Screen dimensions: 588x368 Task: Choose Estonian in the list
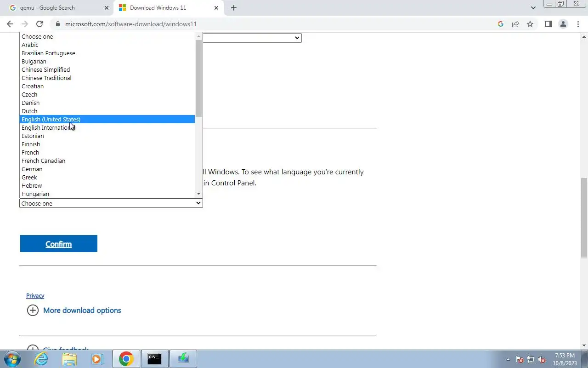pyautogui.click(x=107, y=136)
